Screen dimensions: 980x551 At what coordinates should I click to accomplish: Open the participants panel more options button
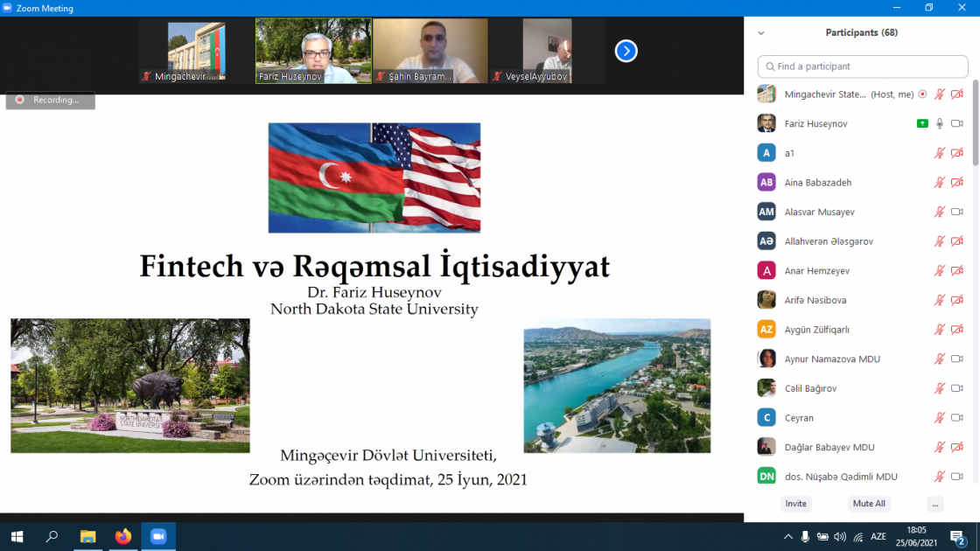pyautogui.click(x=935, y=504)
